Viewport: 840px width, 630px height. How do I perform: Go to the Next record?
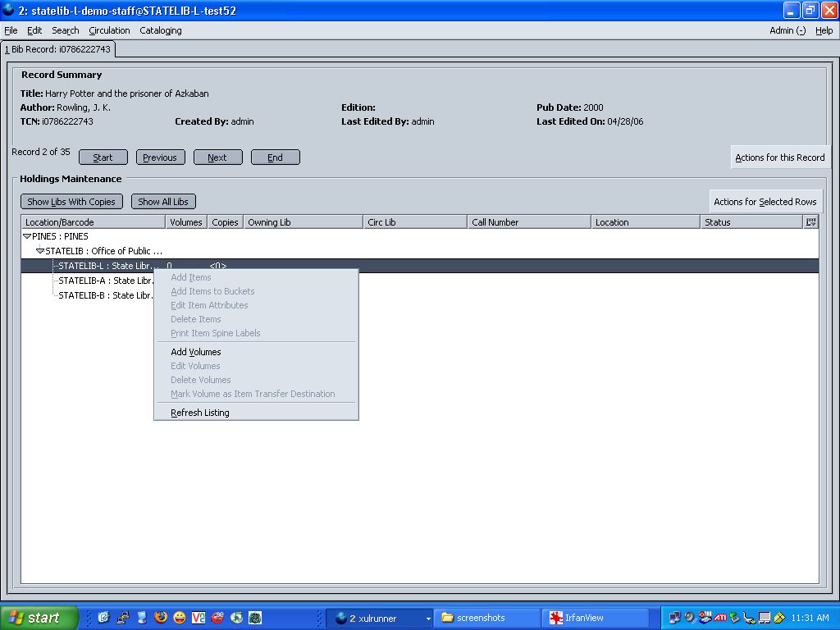(217, 157)
